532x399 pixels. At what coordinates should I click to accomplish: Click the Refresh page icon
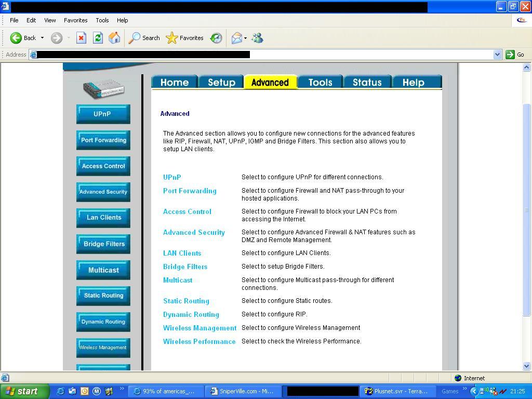pyautogui.click(x=98, y=38)
